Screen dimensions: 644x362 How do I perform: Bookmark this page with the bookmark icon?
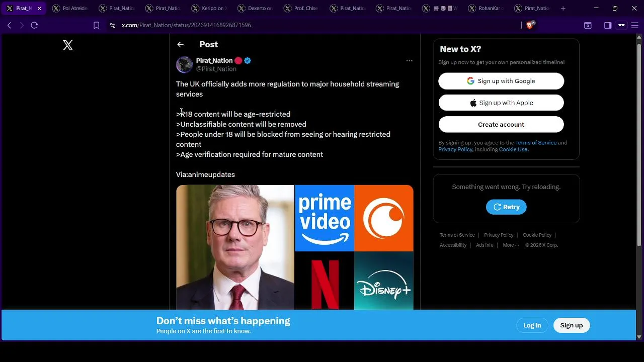click(x=97, y=25)
